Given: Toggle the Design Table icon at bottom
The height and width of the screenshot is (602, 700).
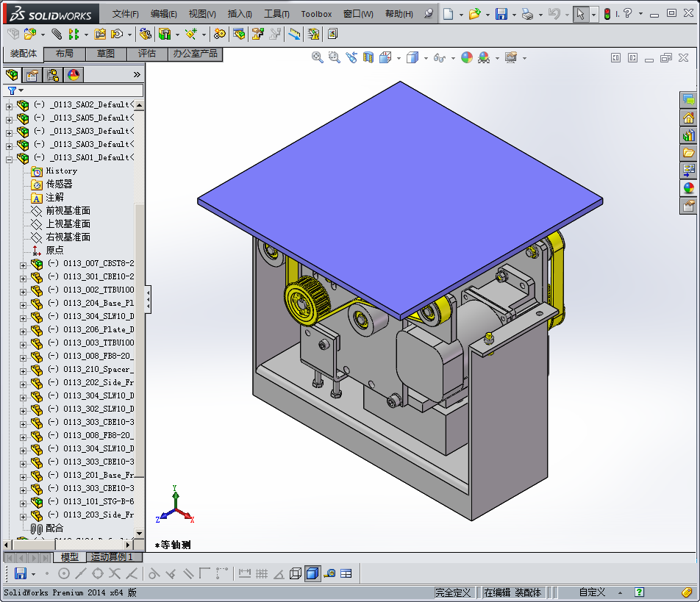Looking at the screenshot, I should pyautogui.click(x=346, y=573).
